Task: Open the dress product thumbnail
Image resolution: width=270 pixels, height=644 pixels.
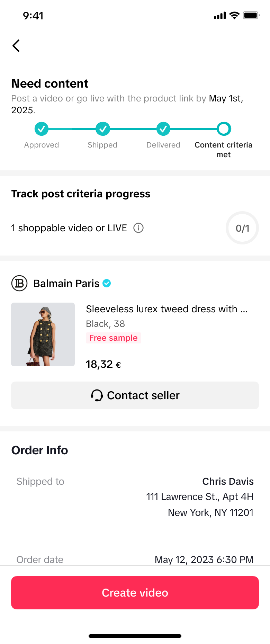Action: coord(43,334)
